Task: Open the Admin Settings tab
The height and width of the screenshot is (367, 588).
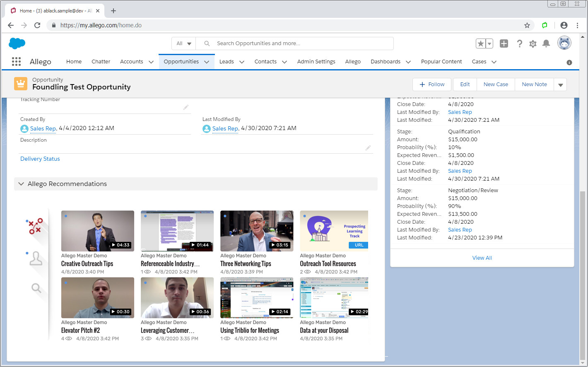Action: click(316, 61)
